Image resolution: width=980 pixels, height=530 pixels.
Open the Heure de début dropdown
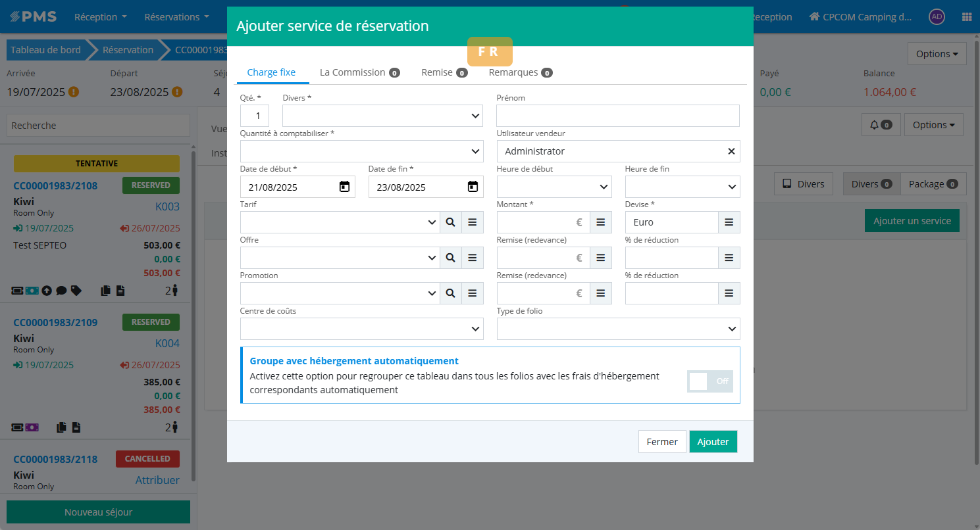[x=554, y=187]
